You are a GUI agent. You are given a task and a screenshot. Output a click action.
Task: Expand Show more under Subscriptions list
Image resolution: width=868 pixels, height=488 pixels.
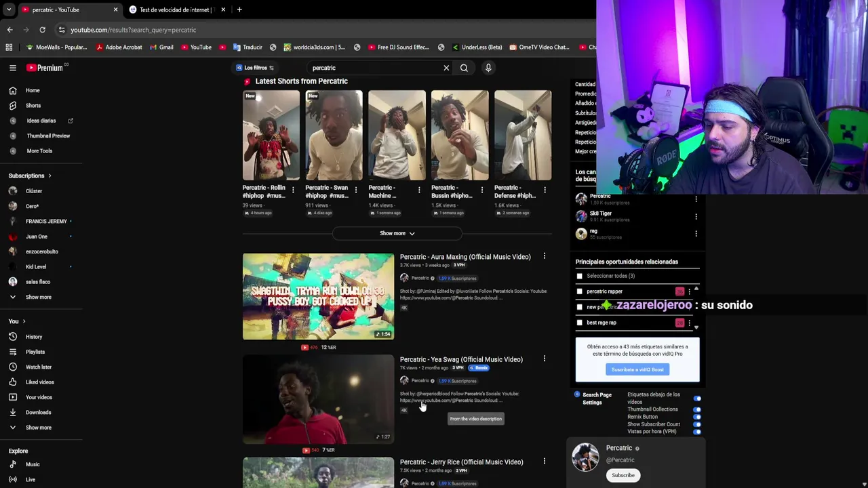pyautogui.click(x=39, y=297)
